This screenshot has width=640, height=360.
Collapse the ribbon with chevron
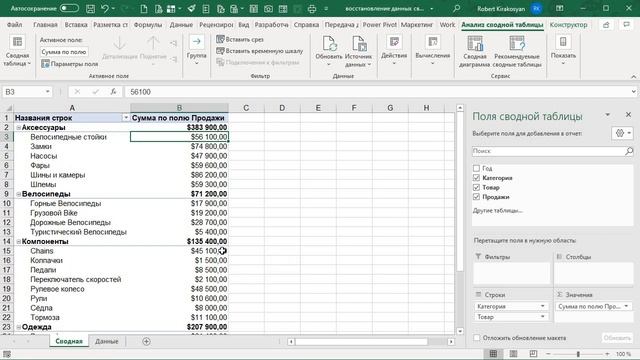633,76
